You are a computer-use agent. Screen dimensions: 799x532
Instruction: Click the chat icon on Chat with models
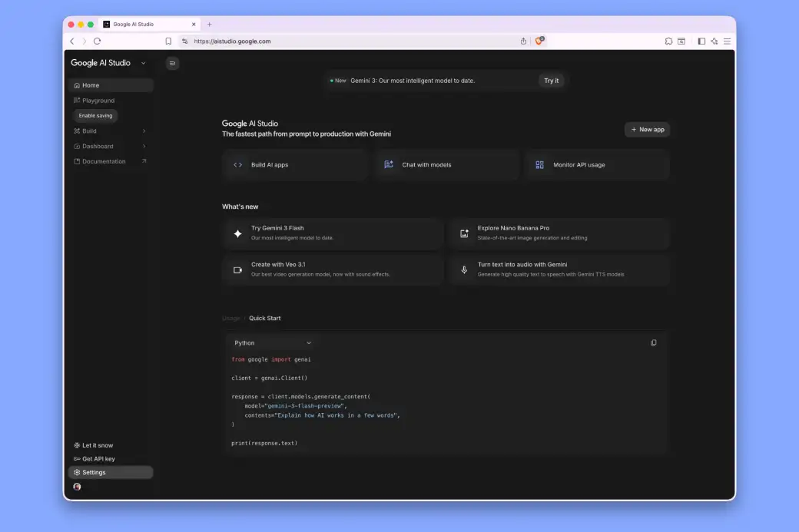tap(388, 164)
